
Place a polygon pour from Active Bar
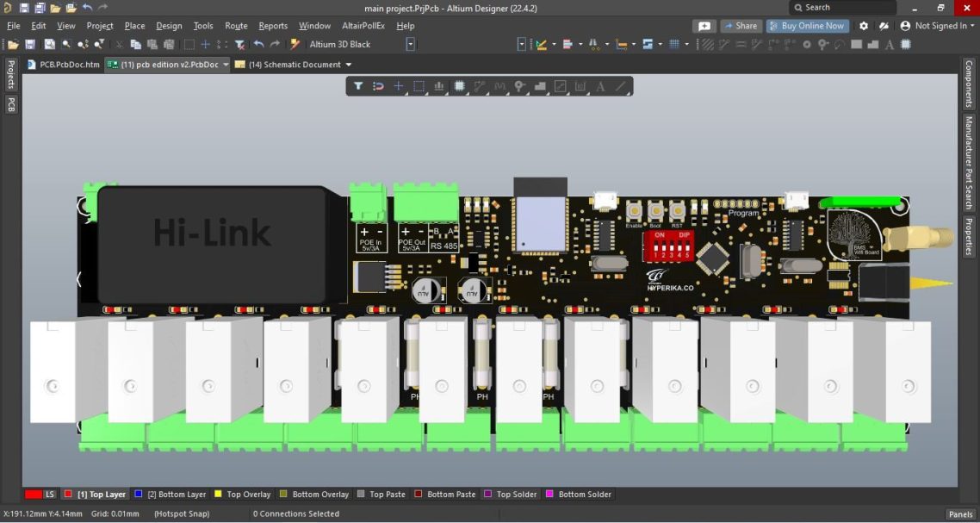pos(540,86)
